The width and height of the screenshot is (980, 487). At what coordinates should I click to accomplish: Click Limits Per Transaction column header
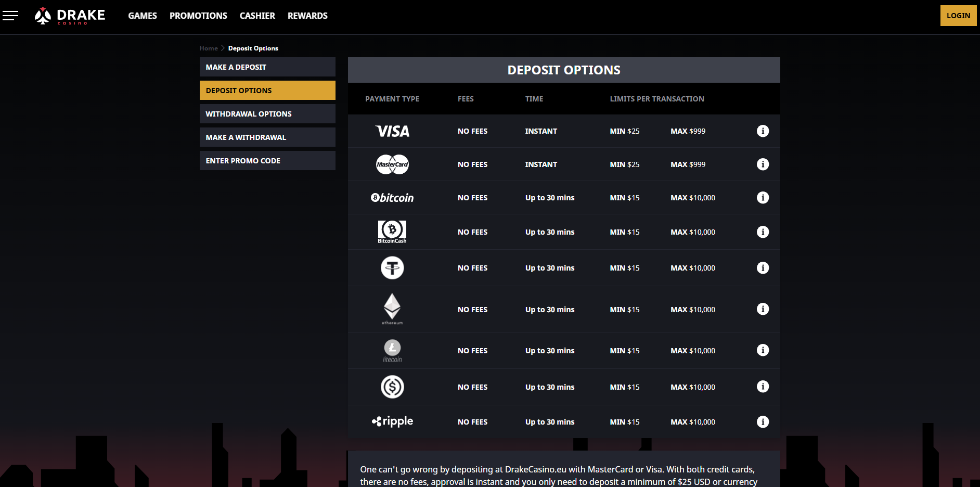(x=657, y=99)
